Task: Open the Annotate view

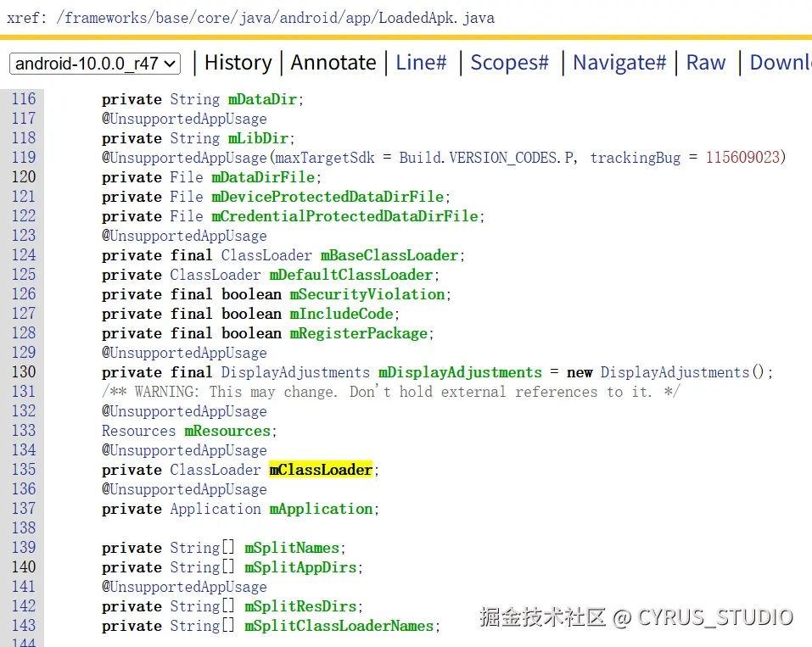Action: 333,63
